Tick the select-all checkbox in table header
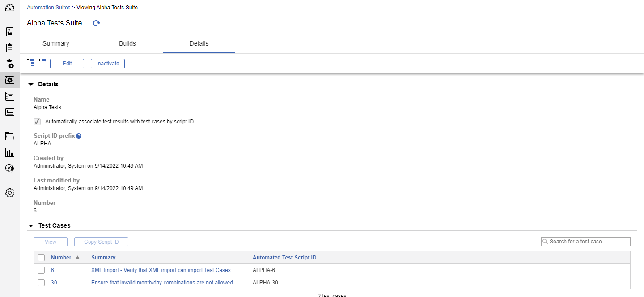This screenshot has height=297, width=644. click(41, 258)
